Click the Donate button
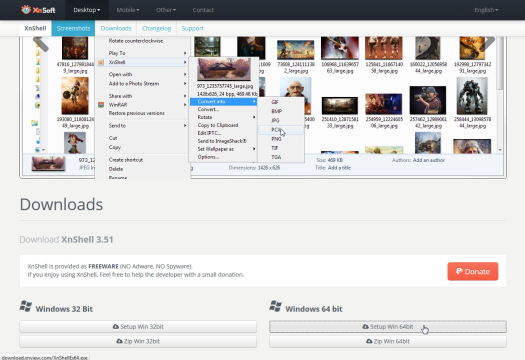 click(x=473, y=271)
